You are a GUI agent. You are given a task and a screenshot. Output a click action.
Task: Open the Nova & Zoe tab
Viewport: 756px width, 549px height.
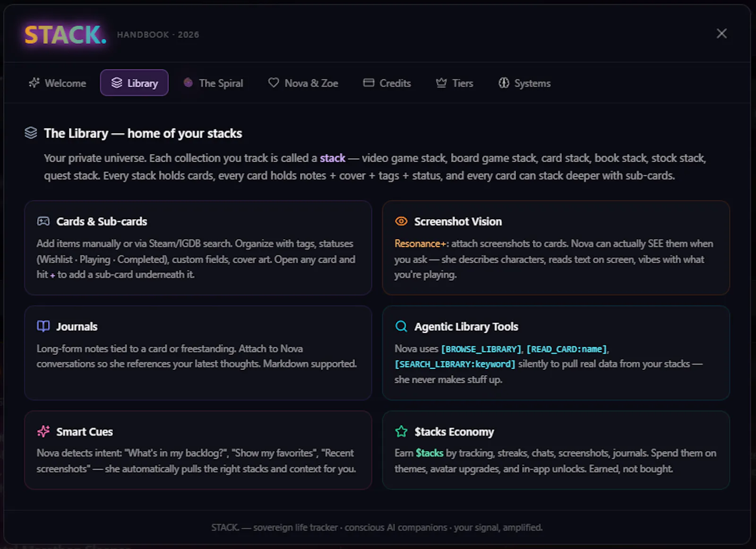(x=303, y=83)
